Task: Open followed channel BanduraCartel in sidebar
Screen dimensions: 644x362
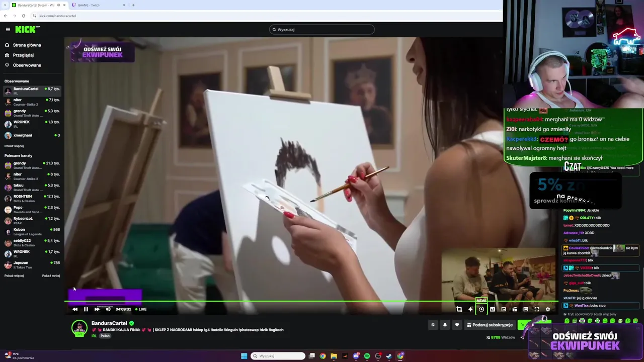Action: [x=32, y=91]
